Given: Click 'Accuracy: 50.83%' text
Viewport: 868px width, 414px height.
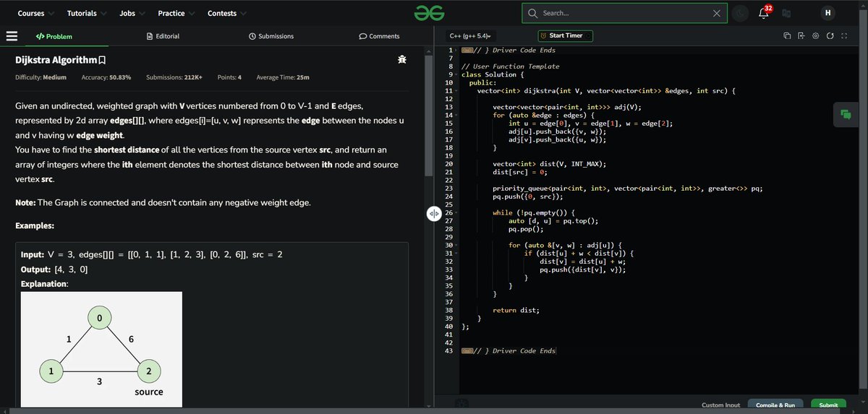Looking at the screenshot, I should pos(106,77).
